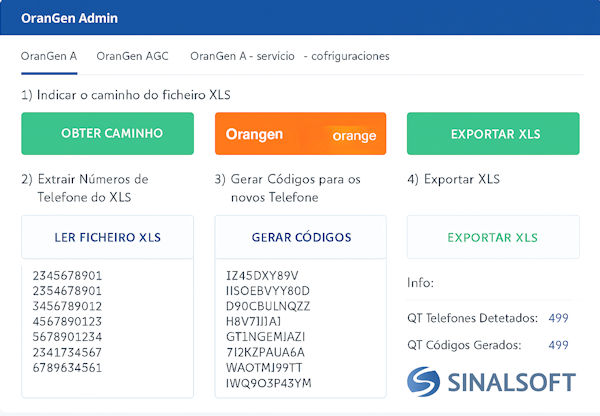Select generated code WAOTMJ99TT
This screenshot has height=416, width=600.
pos(264,368)
